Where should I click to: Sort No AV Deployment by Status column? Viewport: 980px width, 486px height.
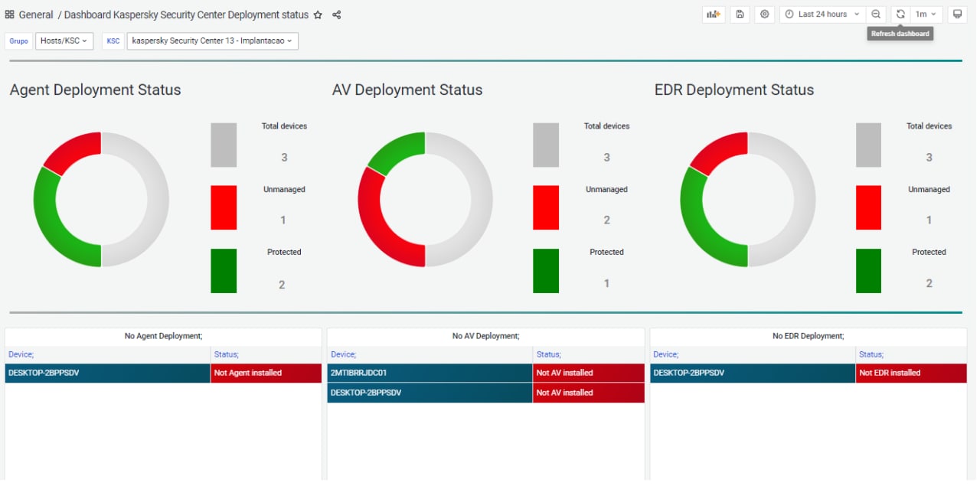[548, 354]
